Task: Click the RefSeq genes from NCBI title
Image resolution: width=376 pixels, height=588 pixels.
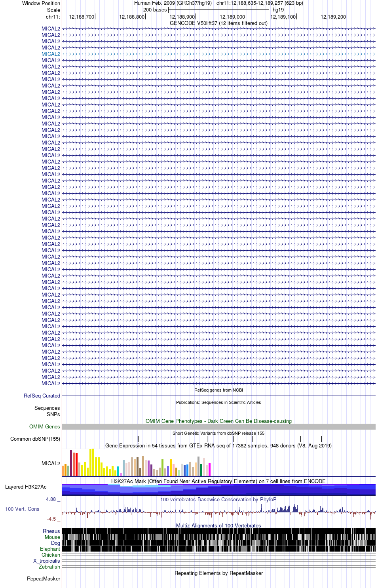Action: click(218, 390)
